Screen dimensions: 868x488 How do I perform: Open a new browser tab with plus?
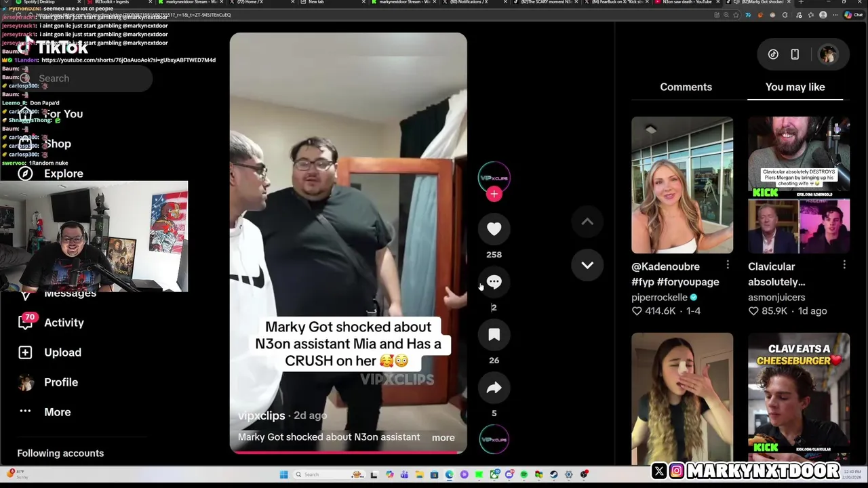[800, 2]
